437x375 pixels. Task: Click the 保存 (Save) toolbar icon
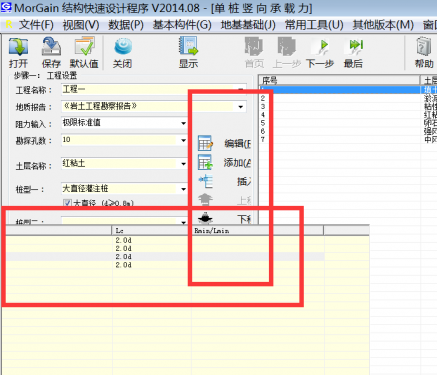pyautogui.click(x=51, y=47)
